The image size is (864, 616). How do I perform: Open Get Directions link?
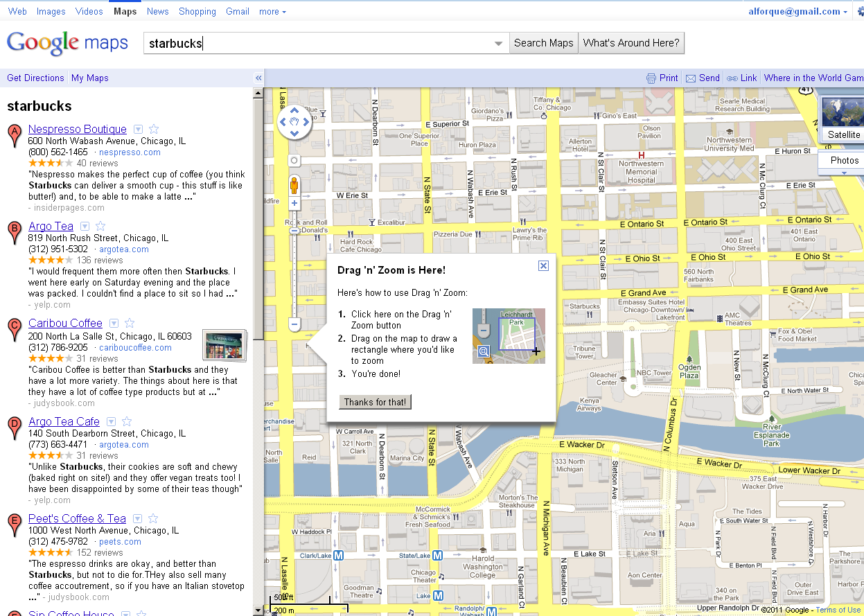point(35,78)
